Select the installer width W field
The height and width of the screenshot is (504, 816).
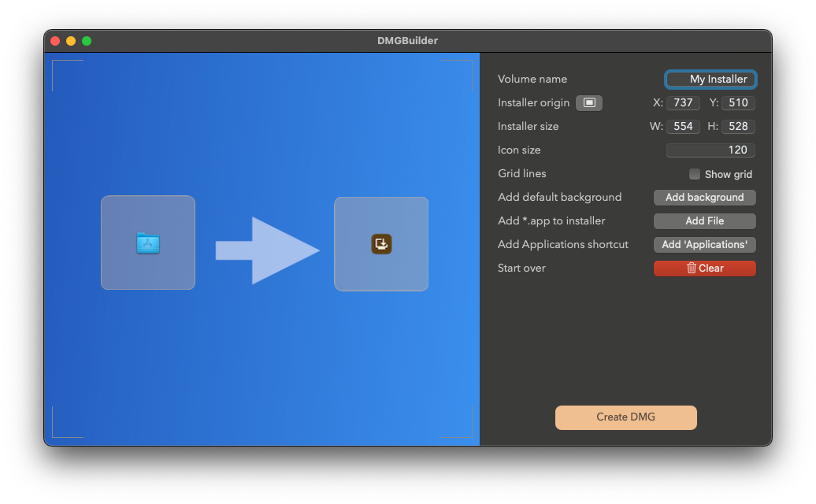[683, 127]
